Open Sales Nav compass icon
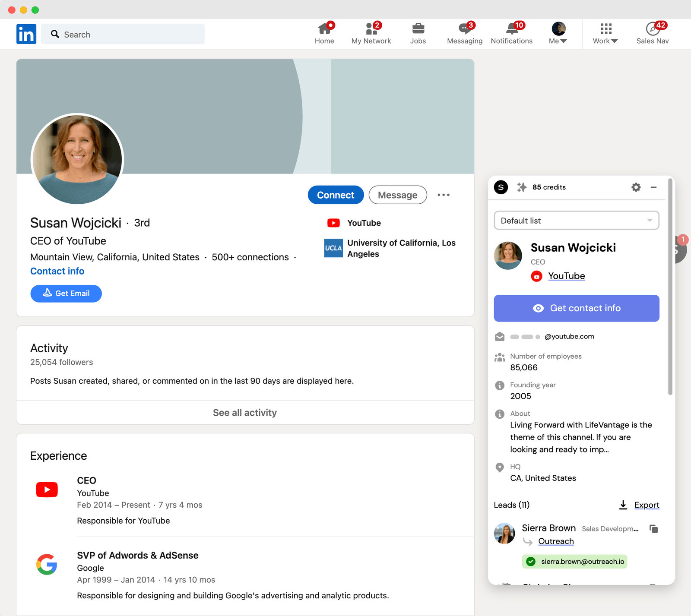The height and width of the screenshot is (616, 691). click(x=653, y=28)
